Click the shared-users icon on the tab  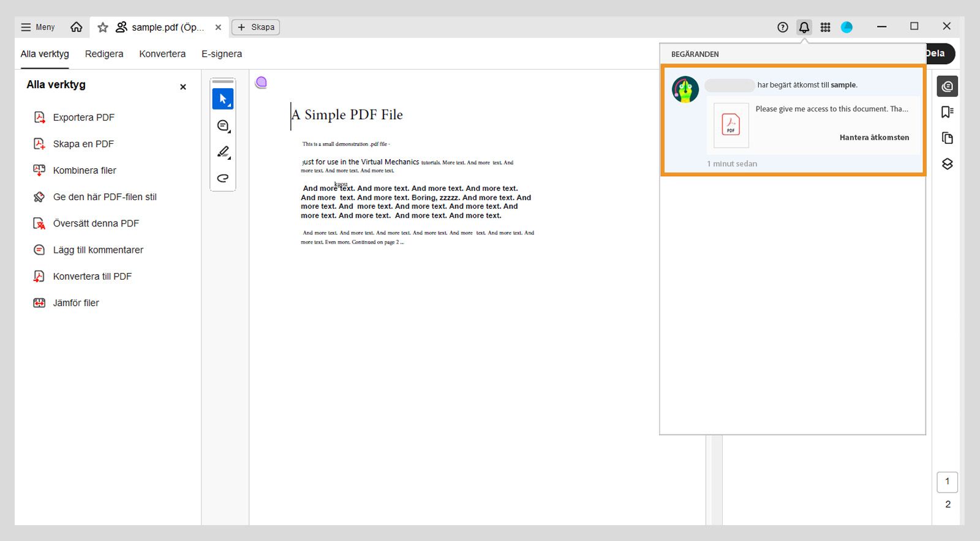[x=121, y=27]
